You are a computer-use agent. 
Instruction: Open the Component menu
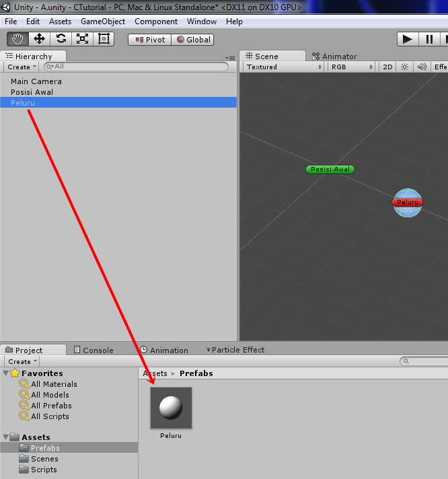pyautogui.click(x=156, y=22)
